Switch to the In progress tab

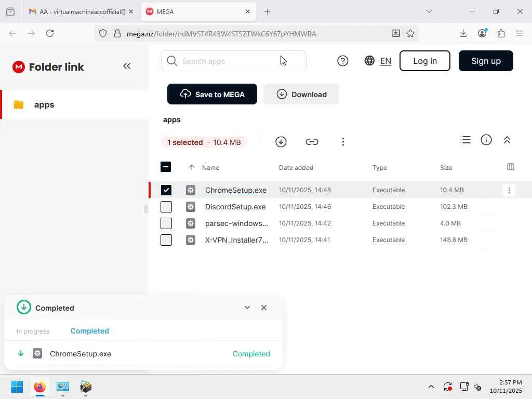pos(33,331)
